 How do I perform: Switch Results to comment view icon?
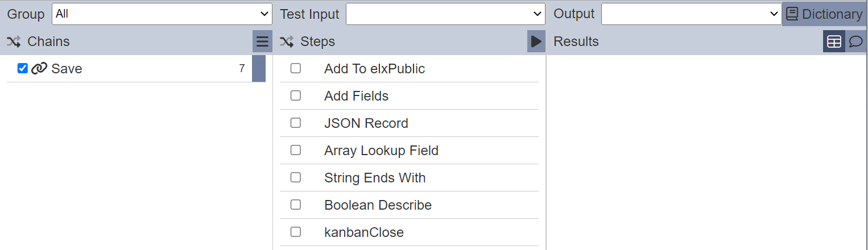855,41
